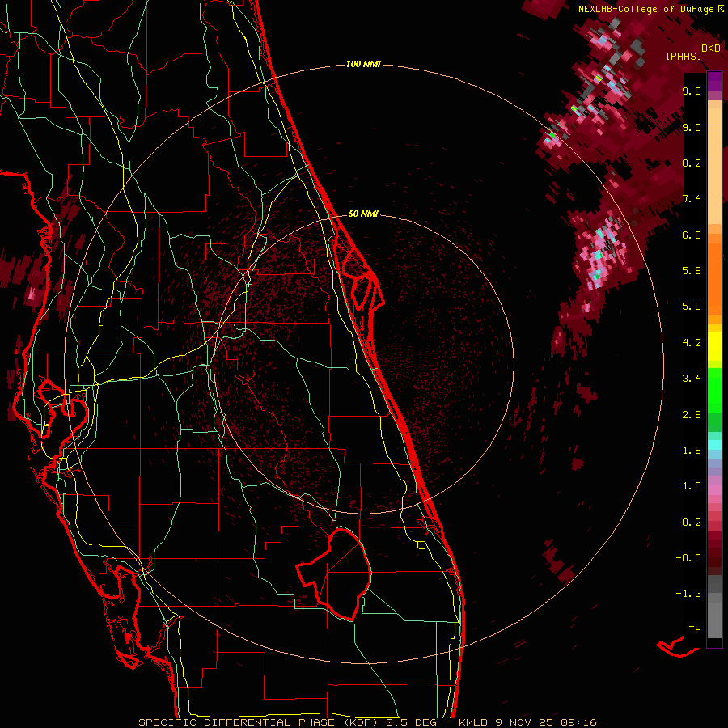Click the 9.0 value on the color scale
The width and height of the screenshot is (728, 728).
coord(692,127)
